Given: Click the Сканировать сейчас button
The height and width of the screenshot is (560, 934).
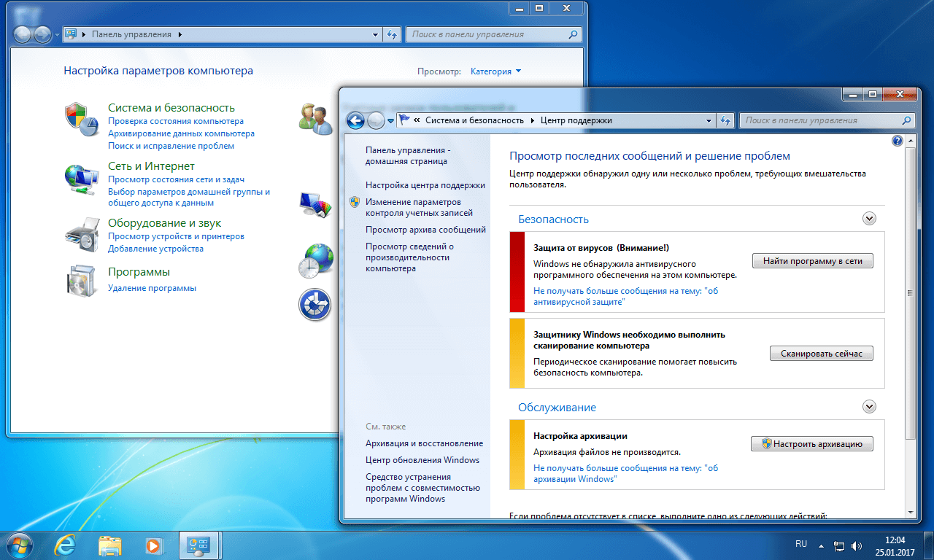Looking at the screenshot, I should tap(822, 354).
